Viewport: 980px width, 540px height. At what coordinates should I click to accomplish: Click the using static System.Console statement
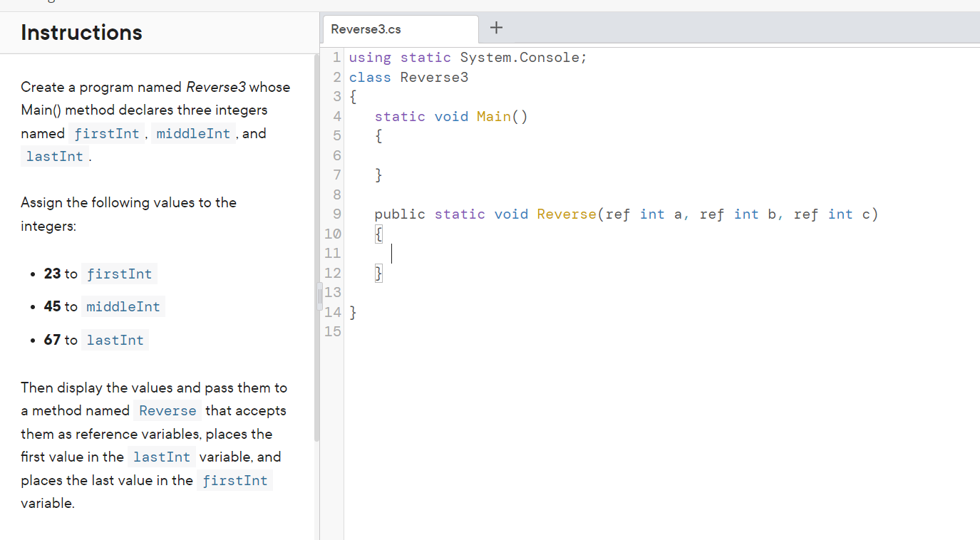[467, 57]
